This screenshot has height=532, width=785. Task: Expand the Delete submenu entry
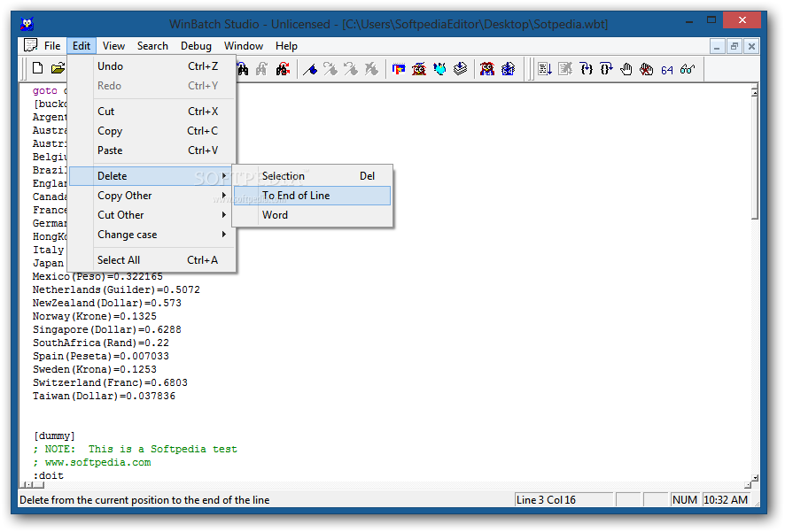[152, 176]
